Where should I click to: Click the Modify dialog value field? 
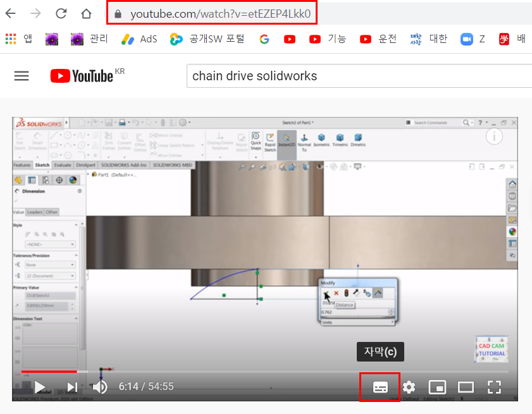354,312
